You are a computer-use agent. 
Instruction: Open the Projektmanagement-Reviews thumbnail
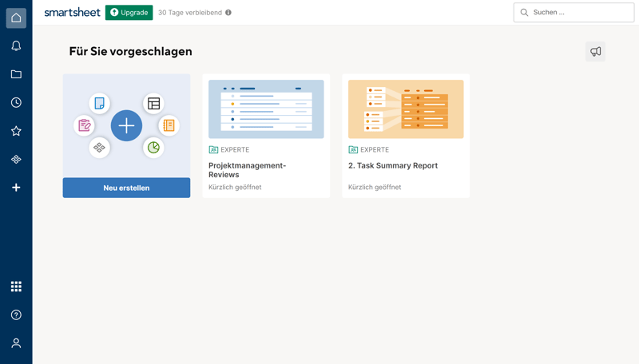point(266,109)
